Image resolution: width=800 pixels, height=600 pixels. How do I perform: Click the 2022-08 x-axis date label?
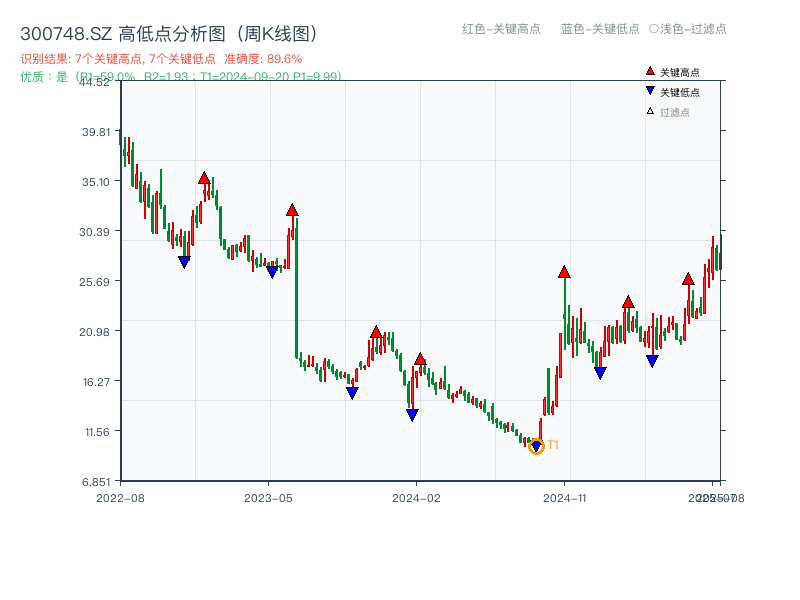pos(120,498)
